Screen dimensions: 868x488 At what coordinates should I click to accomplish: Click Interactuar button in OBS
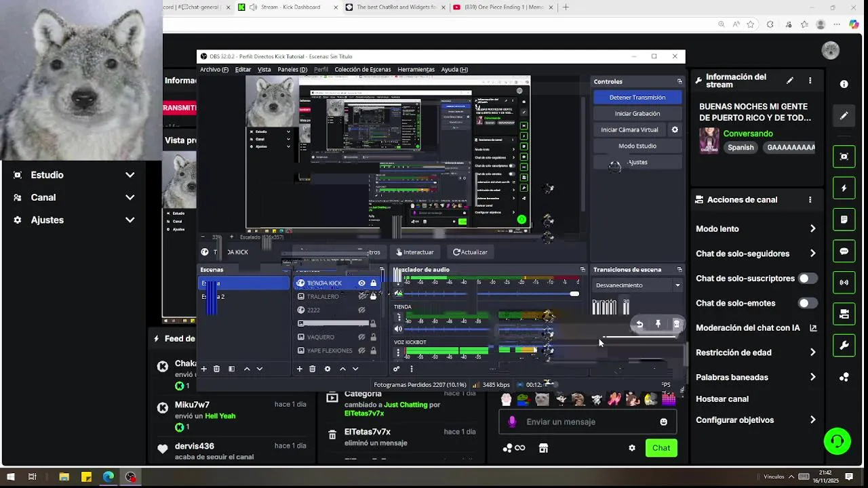pos(415,252)
